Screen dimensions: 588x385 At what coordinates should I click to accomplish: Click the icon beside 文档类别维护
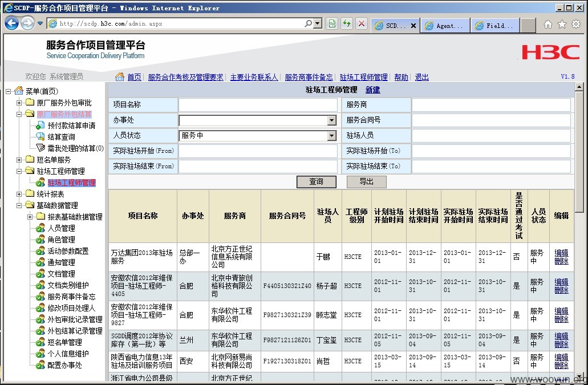point(40,285)
